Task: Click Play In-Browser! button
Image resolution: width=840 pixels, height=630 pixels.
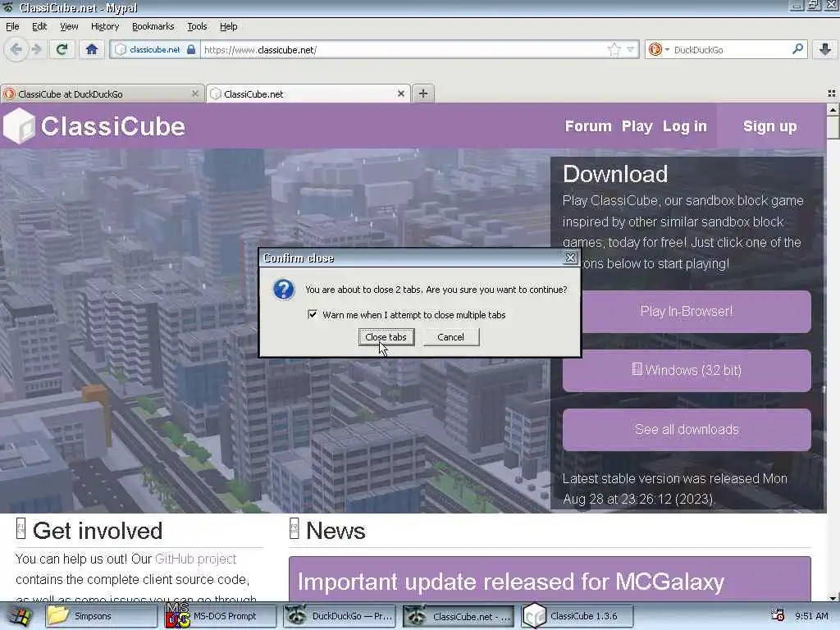Action: (687, 311)
